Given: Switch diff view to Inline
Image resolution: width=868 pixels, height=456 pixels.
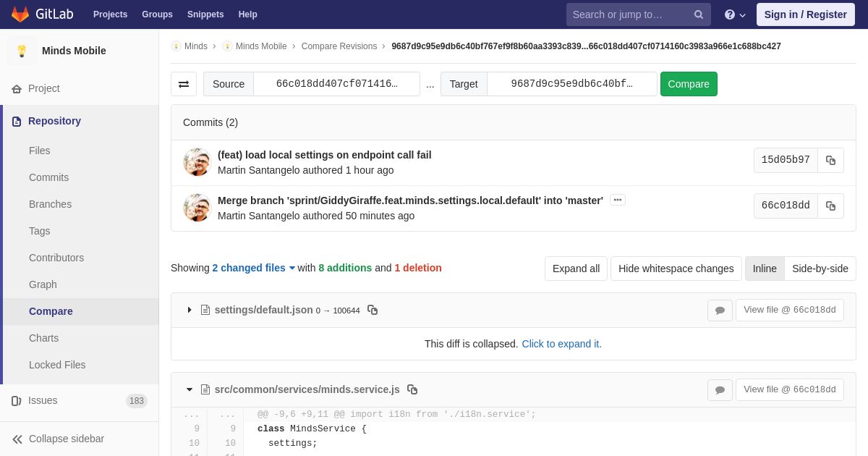Looking at the screenshot, I should coord(765,269).
